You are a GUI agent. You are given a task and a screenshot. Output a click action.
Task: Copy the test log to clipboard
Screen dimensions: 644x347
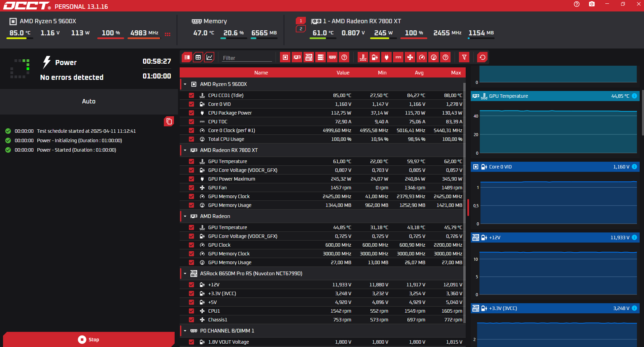pos(169,121)
